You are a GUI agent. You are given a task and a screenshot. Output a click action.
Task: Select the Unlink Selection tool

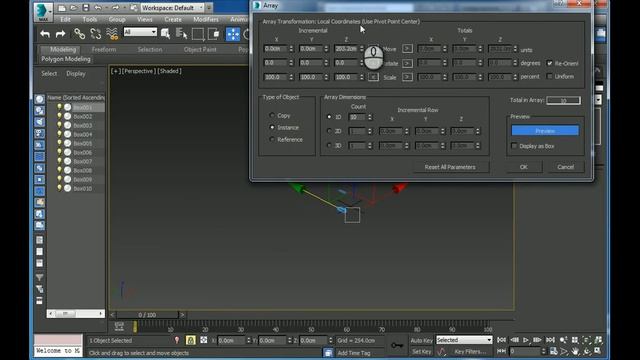pyautogui.click(x=96, y=34)
